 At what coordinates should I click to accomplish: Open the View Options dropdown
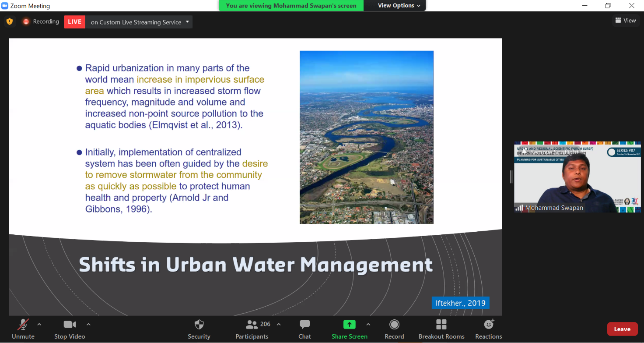tap(399, 6)
